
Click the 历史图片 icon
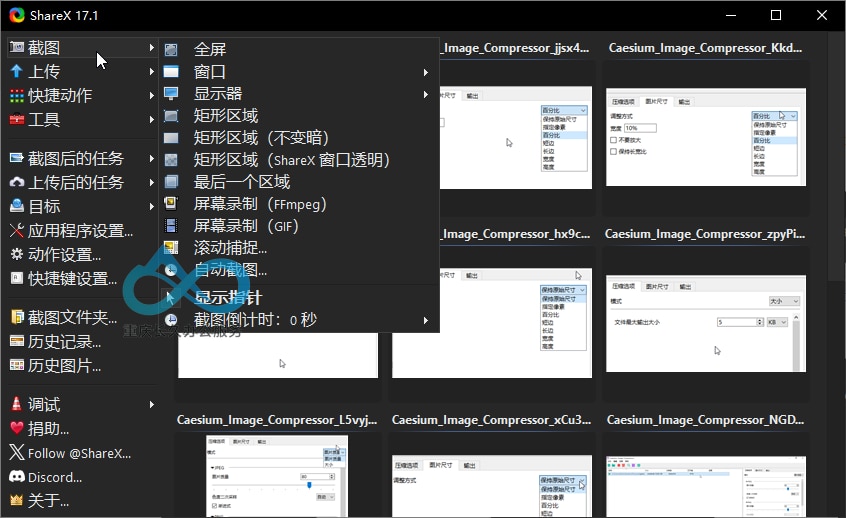[17, 366]
